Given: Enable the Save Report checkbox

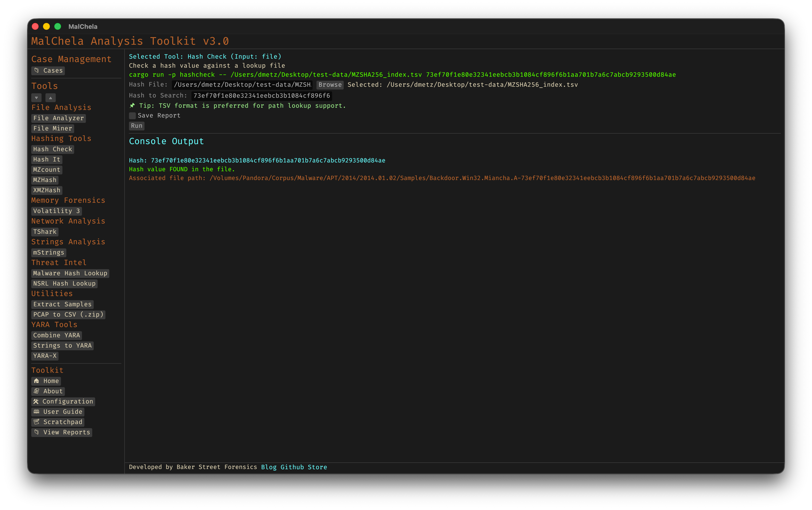Looking at the screenshot, I should pos(132,116).
